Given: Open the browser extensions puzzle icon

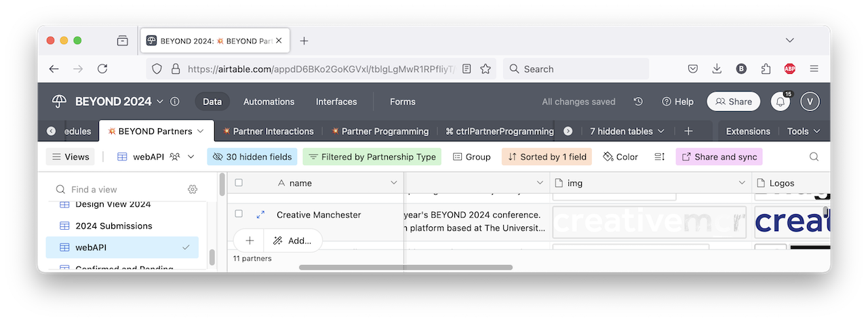Looking at the screenshot, I should click(766, 68).
